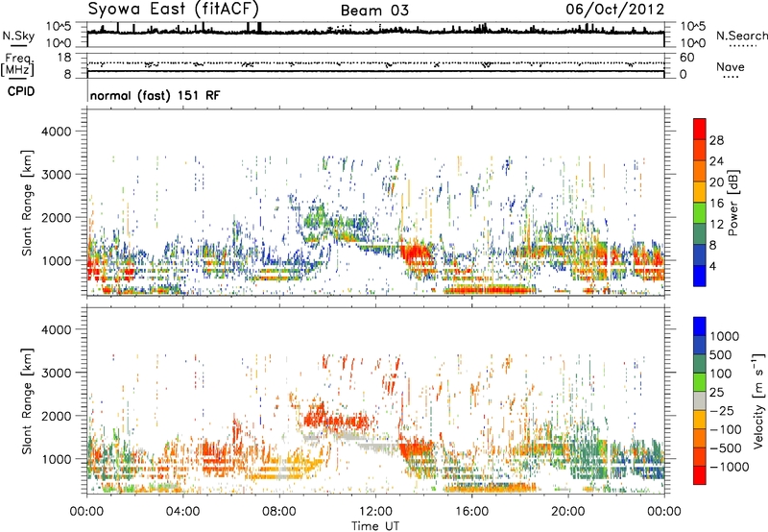The height and width of the screenshot is (532, 768).
Task: Click the "3000" tick on power panel
Action: pyautogui.click(x=56, y=175)
